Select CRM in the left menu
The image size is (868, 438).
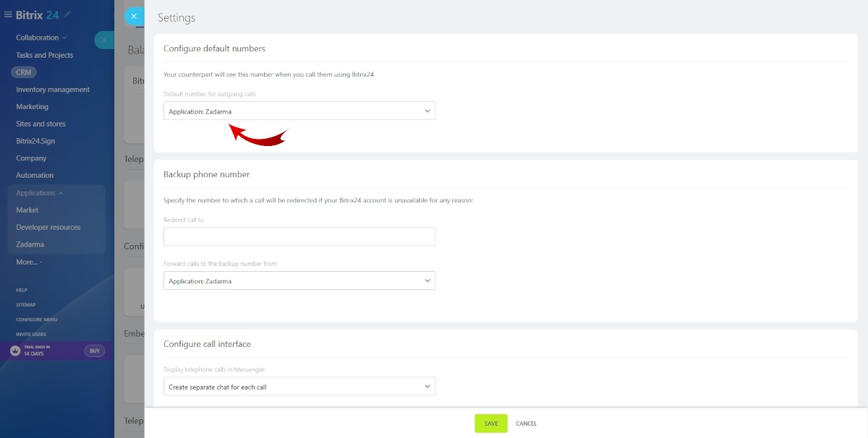click(23, 72)
